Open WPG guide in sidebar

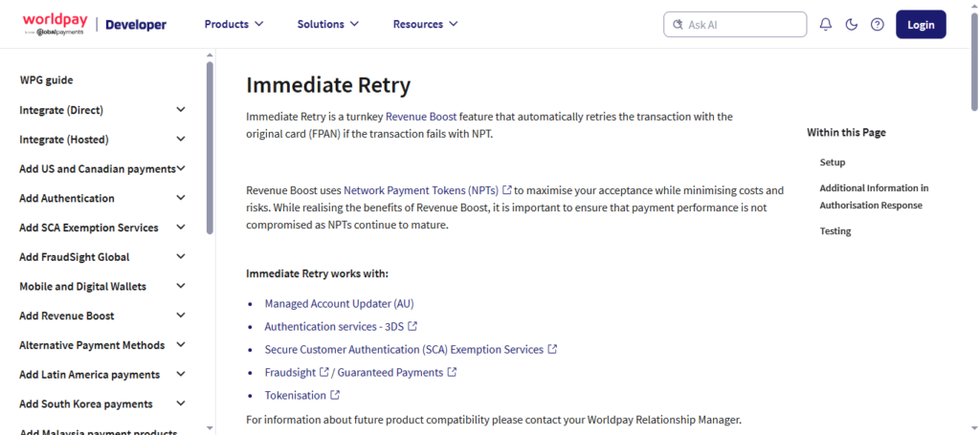(46, 80)
